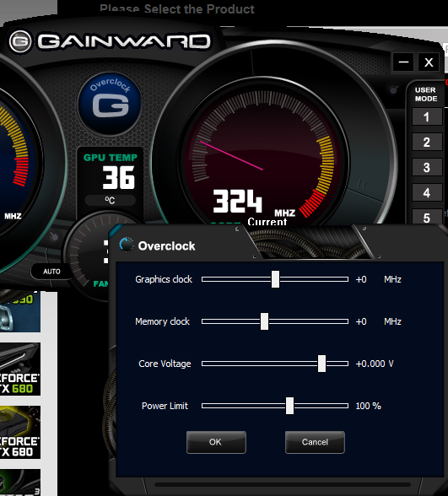The width and height of the screenshot is (448, 496).
Task: Cancel the Overclock dialog
Action: coord(315,442)
